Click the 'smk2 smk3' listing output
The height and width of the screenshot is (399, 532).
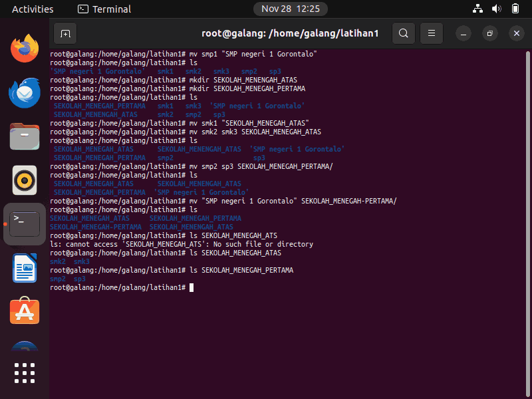coord(70,261)
